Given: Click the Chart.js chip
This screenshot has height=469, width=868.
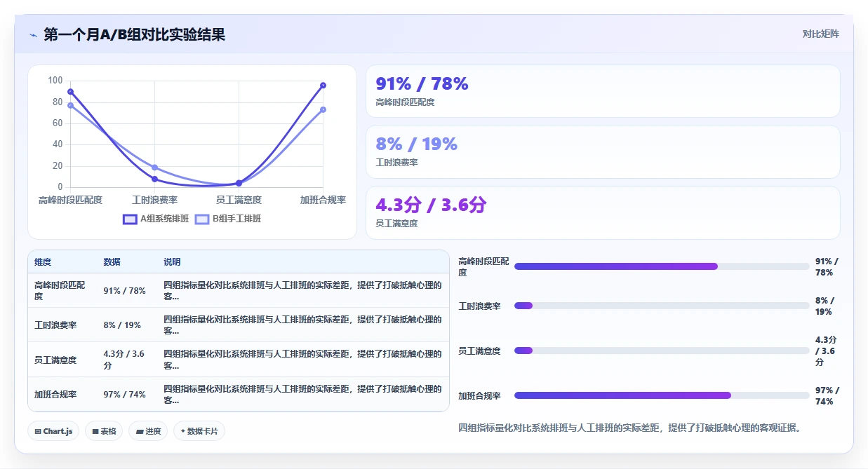Looking at the screenshot, I should (x=53, y=431).
